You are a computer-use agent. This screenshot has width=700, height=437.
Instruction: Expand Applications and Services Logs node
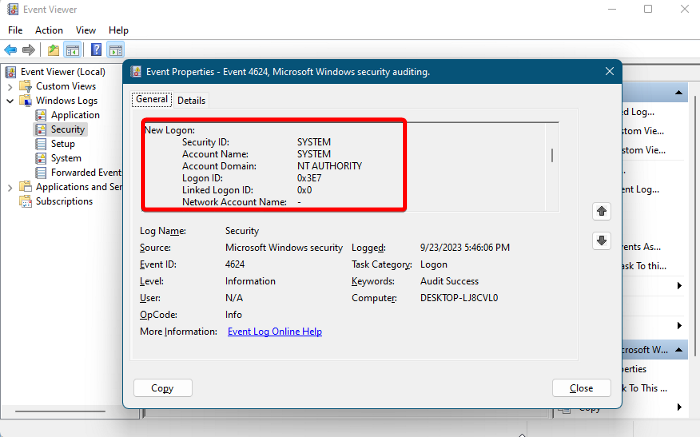tap(10, 187)
